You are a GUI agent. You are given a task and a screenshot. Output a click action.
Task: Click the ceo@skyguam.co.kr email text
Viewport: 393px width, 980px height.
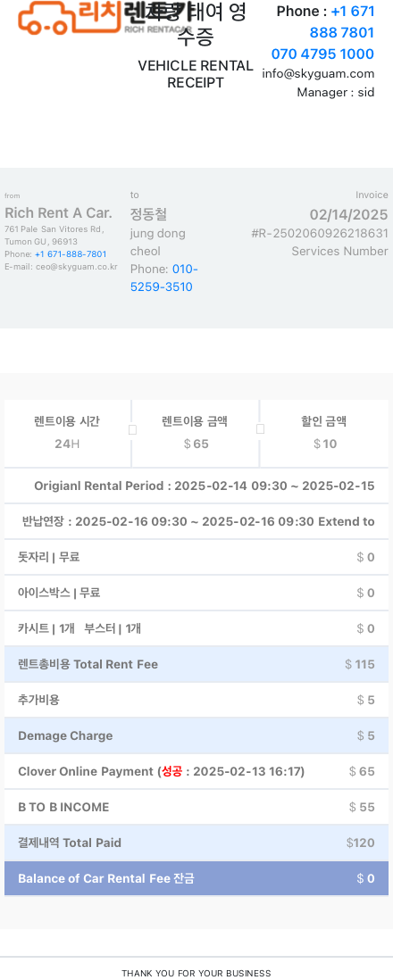click(x=76, y=267)
